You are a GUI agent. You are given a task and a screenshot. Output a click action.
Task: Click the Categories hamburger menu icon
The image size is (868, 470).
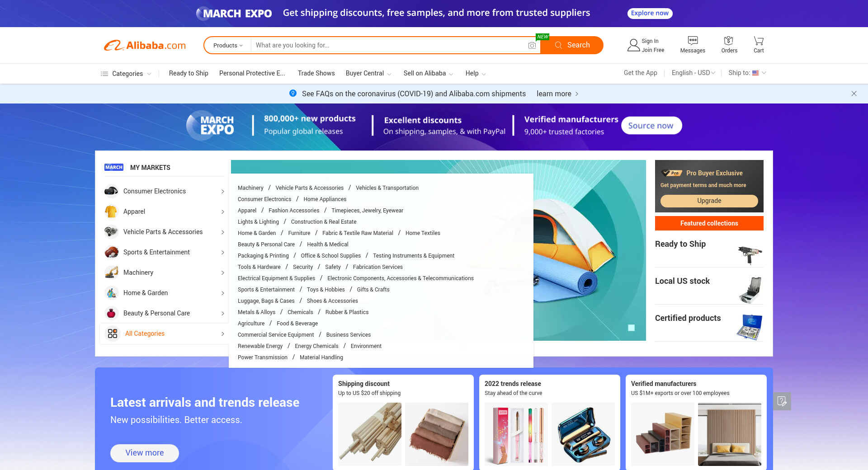(104, 74)
